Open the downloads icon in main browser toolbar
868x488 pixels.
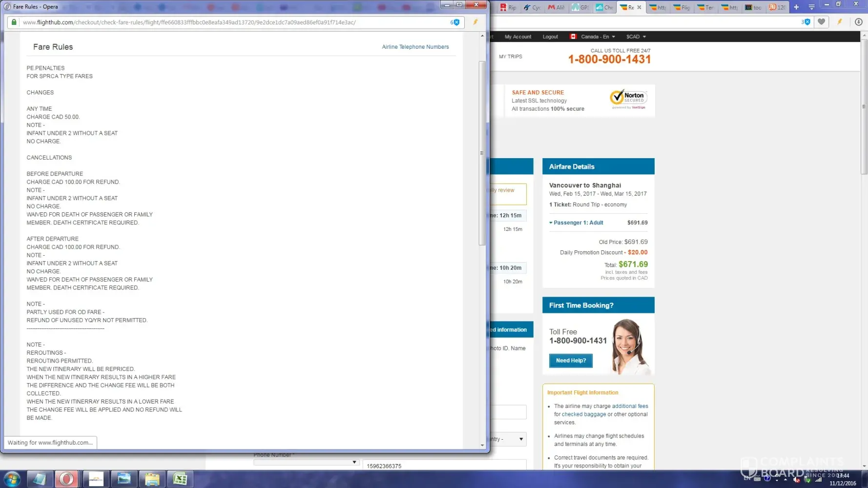(858, 22)
